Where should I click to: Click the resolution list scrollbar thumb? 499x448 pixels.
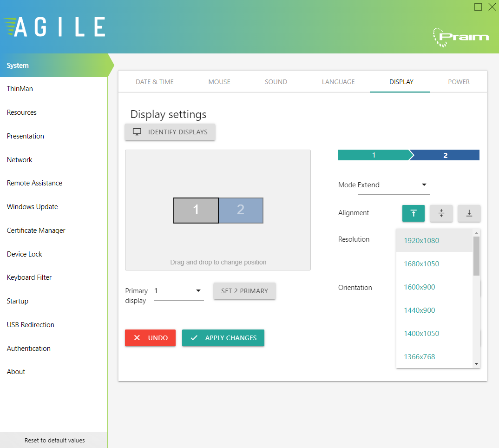[x=476, y=256]
